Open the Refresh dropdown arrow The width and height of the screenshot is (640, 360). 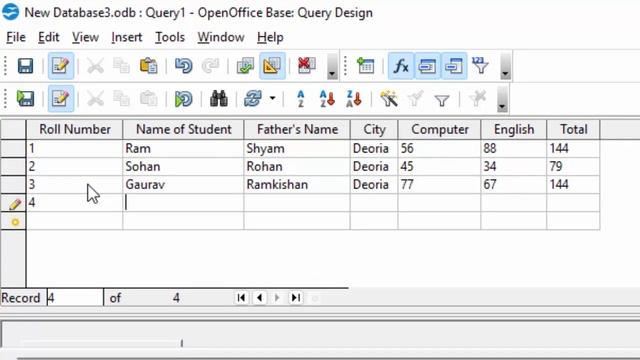(x=272, y=99)
